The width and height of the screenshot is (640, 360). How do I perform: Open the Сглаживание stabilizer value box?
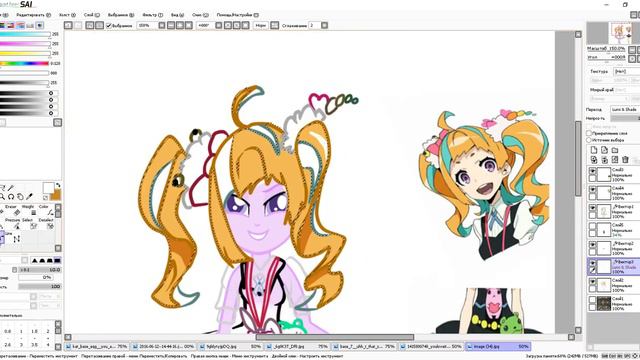click(314, 25)
